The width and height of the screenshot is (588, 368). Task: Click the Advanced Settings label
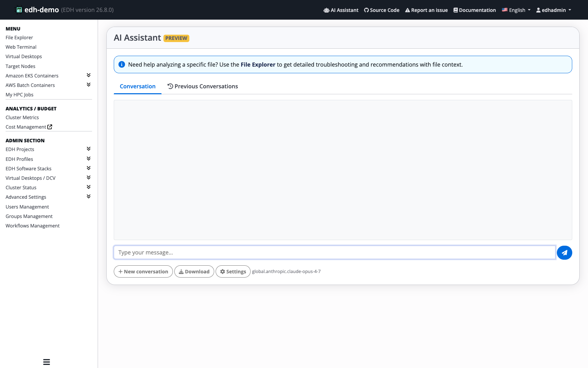coord(26,197)
